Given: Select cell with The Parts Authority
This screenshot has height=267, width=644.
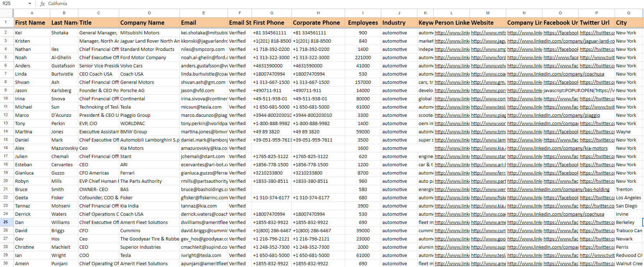Looking at the screenshot, I should click(149, 181).
